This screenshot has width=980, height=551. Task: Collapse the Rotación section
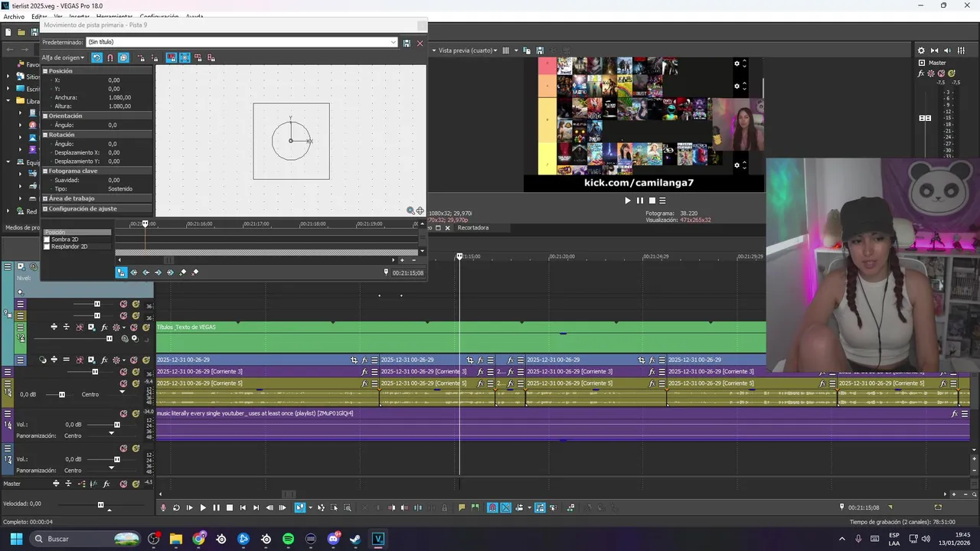tap(45, 135)
